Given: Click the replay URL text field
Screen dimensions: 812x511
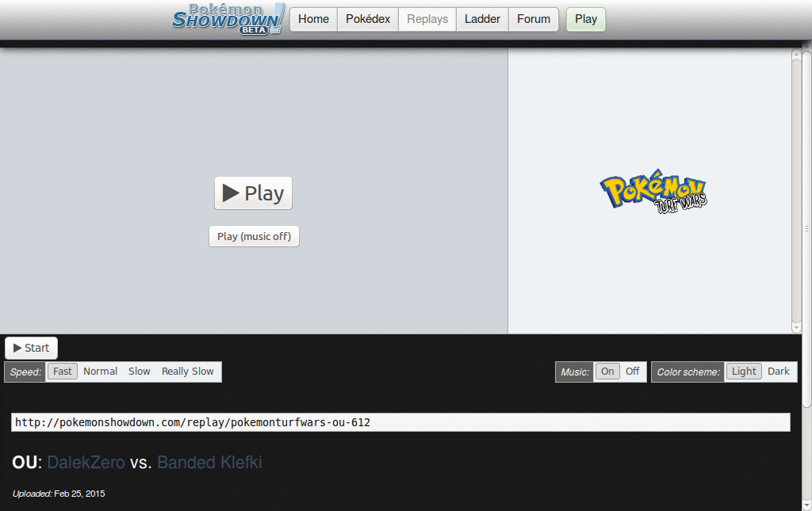Looking at the screenshot, I should point(400,422).
